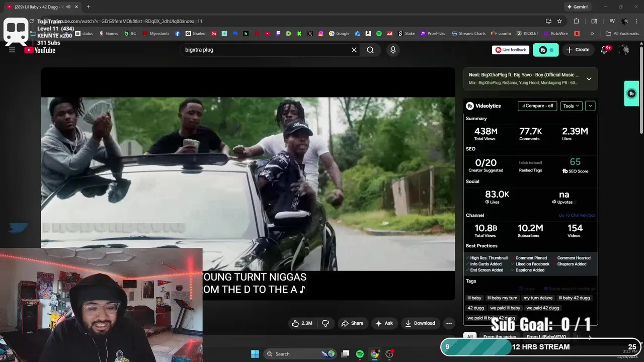The width and height of the screenshot is (644, 362).
Task: Click the install app icon in address bar
Action: click(548, 21)
